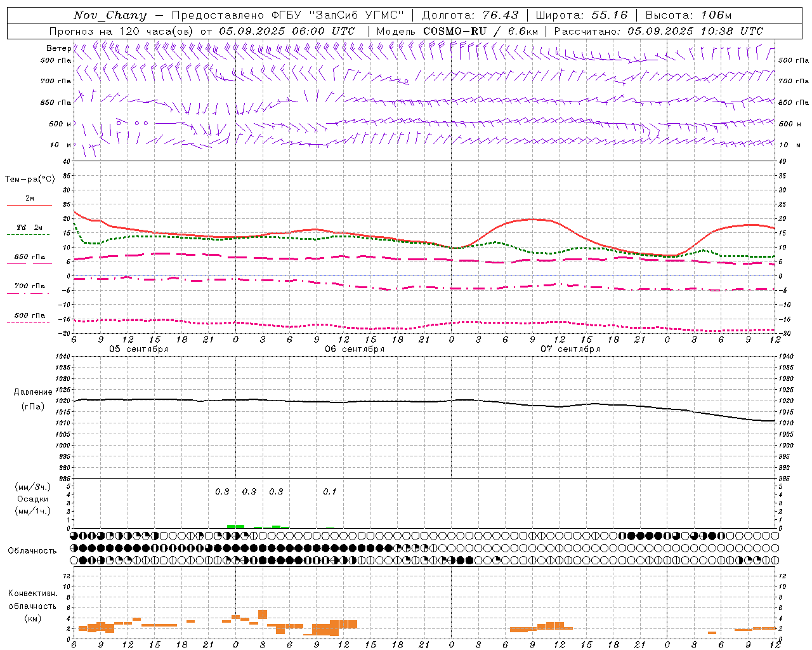812x650 pixels.
Task: Click "Прогноз на 120 часа(ов)" header text
Action: 122,31
